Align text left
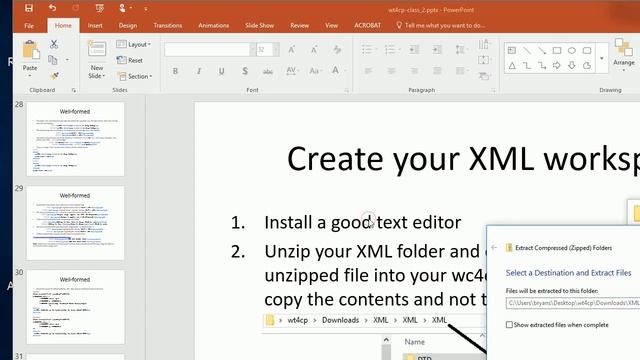 pyautogui.click(x=368, y=71)
